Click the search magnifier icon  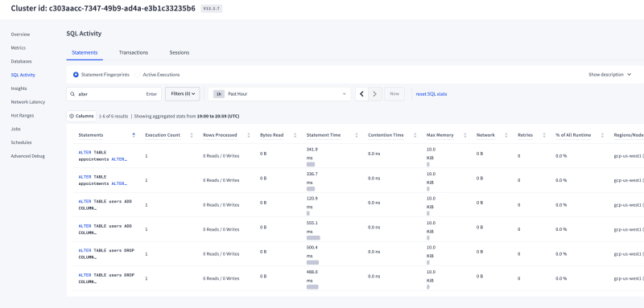72,94
